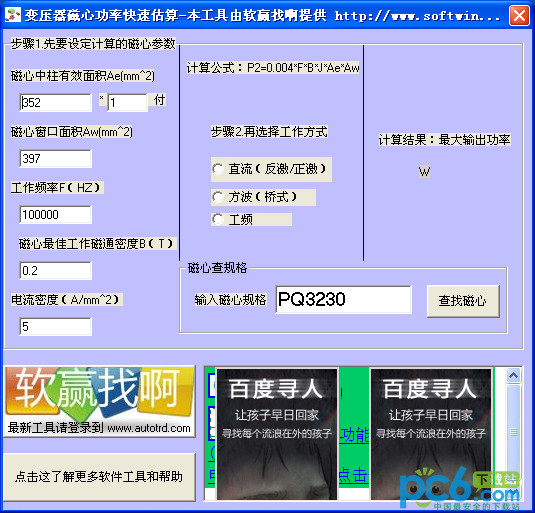This screenshot has height=513, width=535.
Task: Click the application icon in the title bar
Action: coord(13,15)
